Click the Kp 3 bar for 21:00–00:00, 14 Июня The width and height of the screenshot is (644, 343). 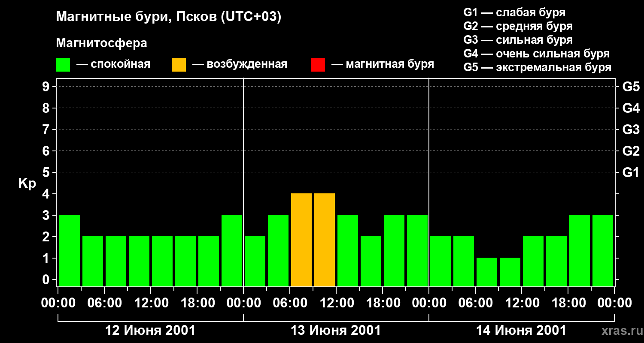click(x=603, y=250)
